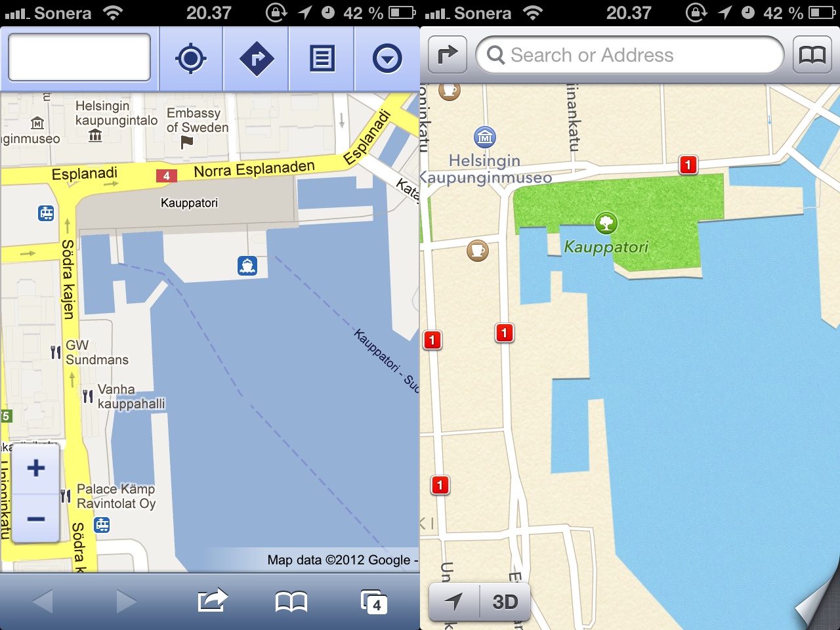Show Safari's open tabs (4)

[x=374, y=601]
